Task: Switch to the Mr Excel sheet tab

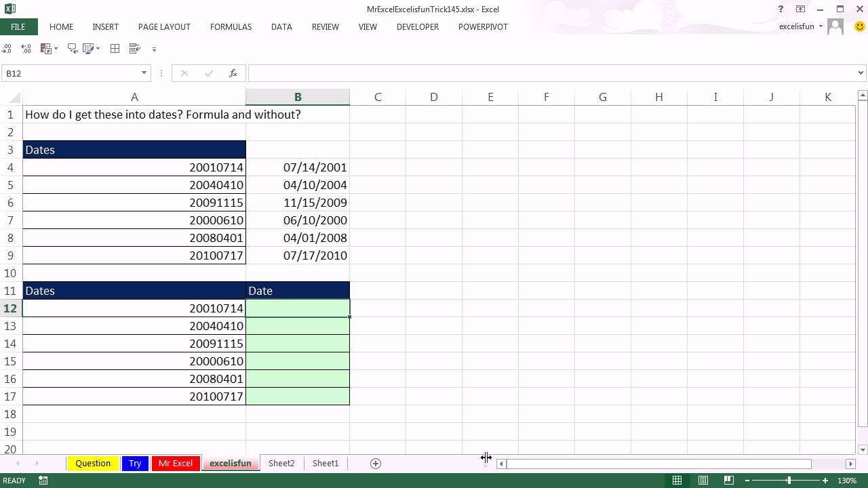Action: coord(176,463)
